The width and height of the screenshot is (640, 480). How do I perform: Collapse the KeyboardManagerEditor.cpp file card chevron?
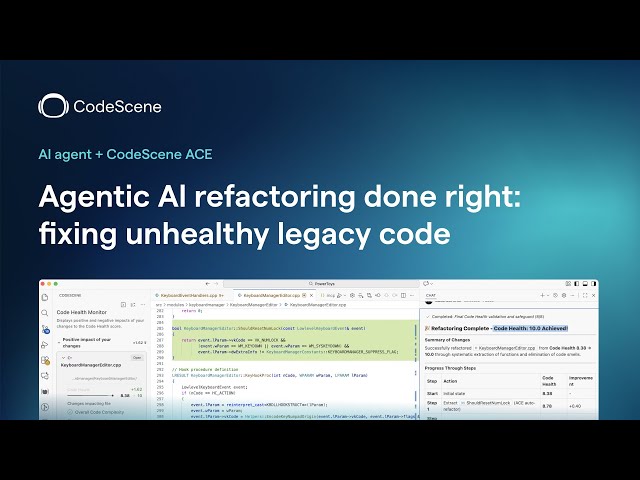63,358
